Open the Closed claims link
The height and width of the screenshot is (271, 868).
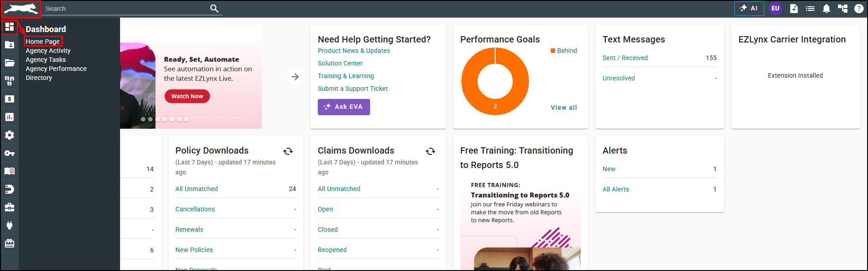tap(328, 229)
